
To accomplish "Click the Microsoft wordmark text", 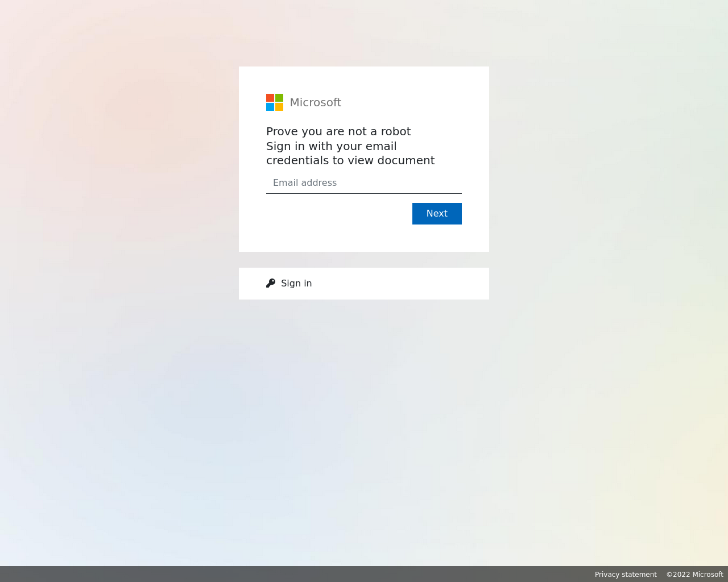I will coord(316,102).
